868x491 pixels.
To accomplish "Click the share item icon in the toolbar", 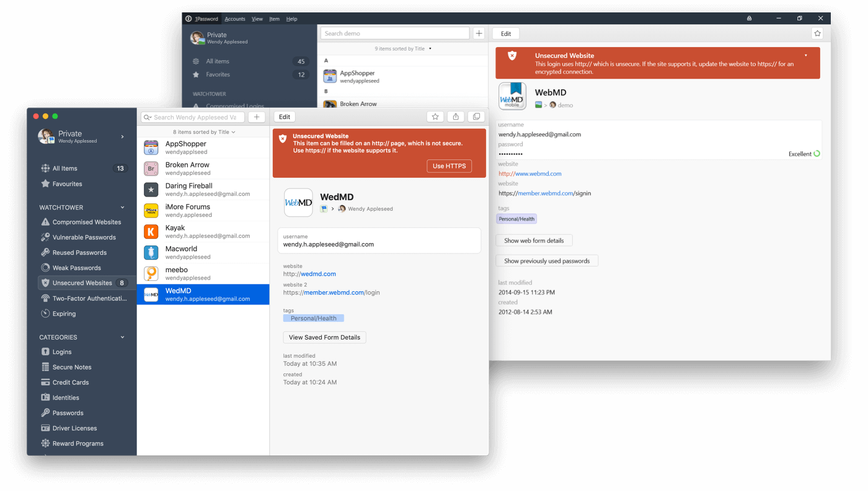I will pos(456,117).
